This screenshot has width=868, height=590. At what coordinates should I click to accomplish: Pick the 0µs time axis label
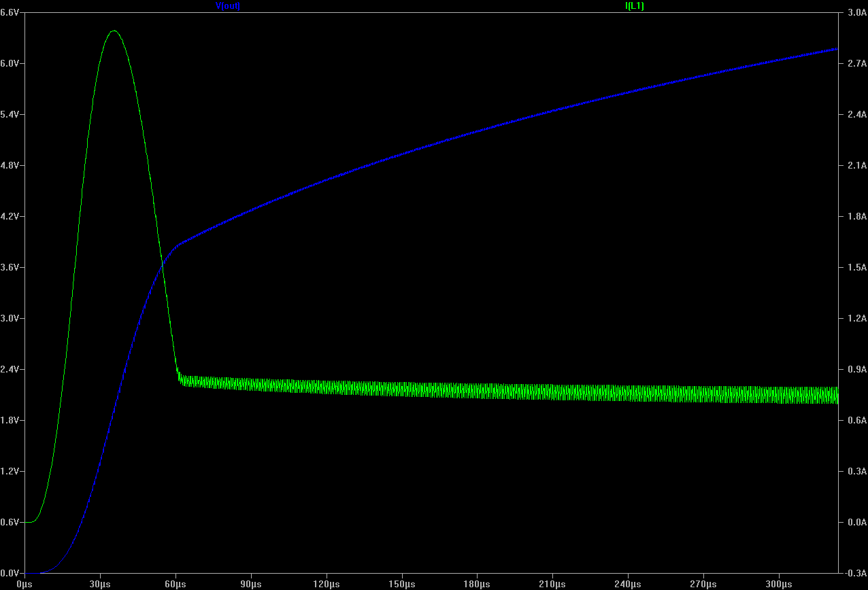24,585
